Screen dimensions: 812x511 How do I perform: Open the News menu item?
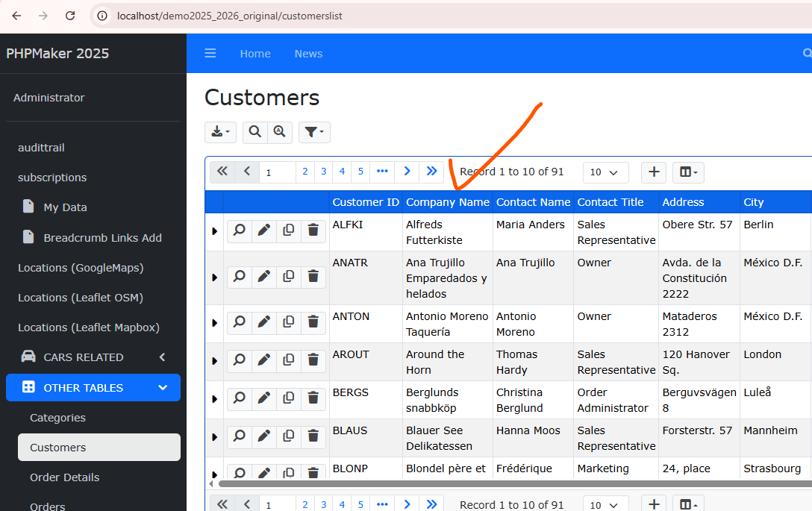308,54
